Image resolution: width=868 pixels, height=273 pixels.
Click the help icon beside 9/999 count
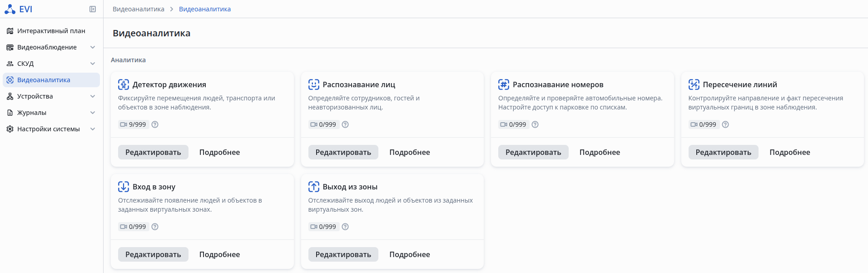pos(155,124)
